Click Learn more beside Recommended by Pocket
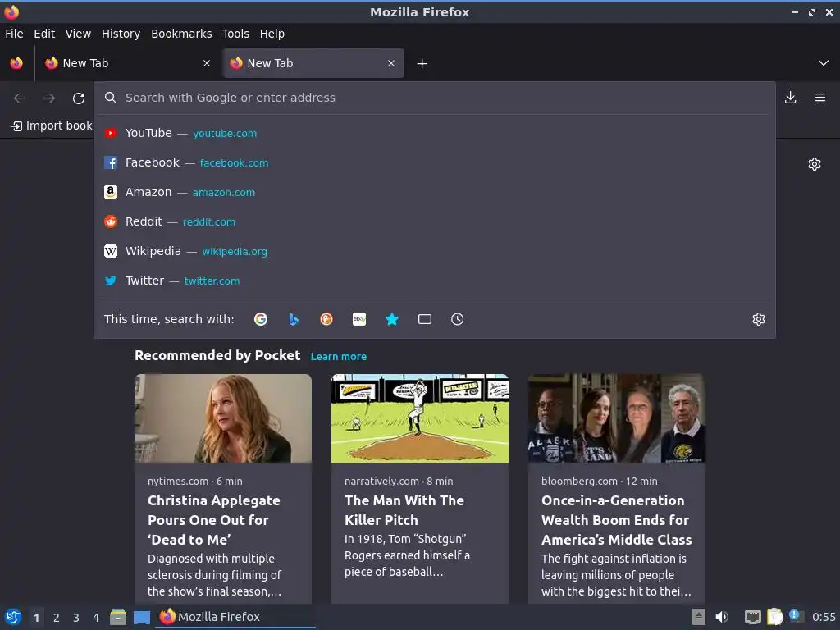The height and width of the screenshot is (630, 840). pyautogui.click(x=339, y=356)
